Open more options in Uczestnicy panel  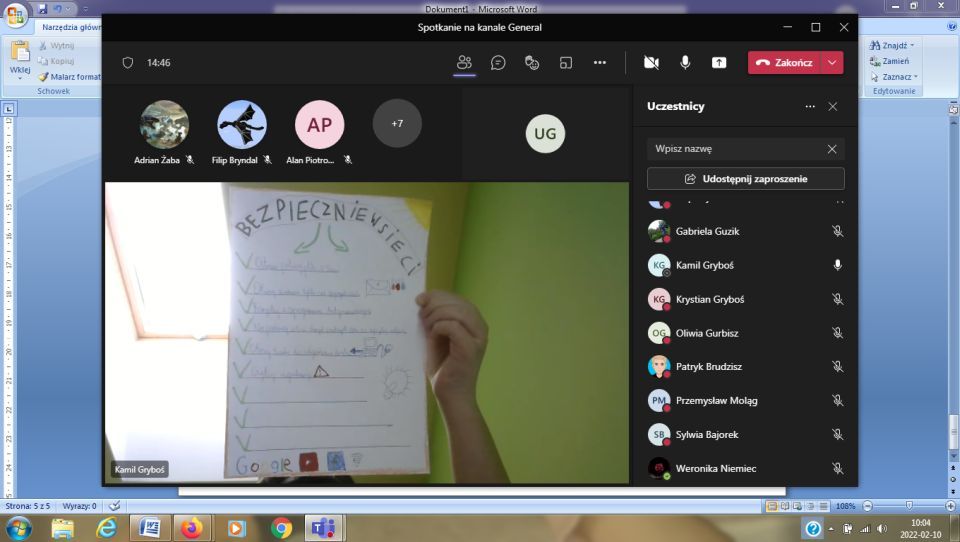pyautogui.click(x=810, y=106)
